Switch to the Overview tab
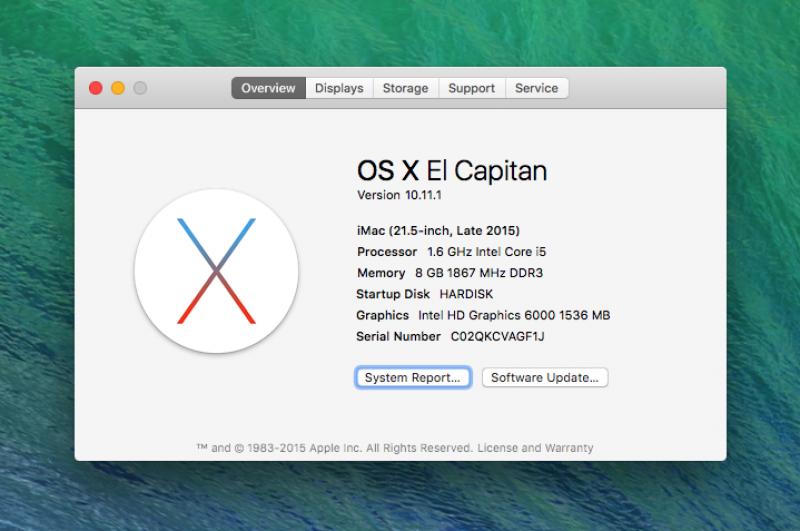800x531 pixels. [268, 88]
